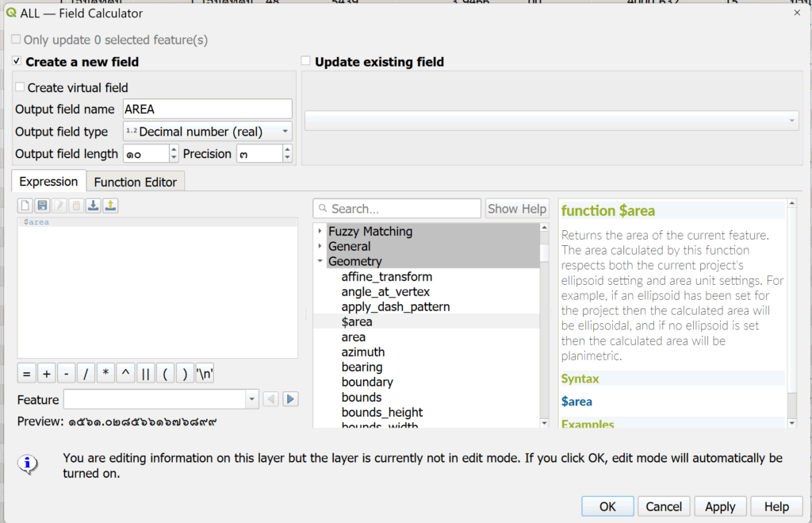
Task: Click the Output field name input box
Action: coord(207,110)
